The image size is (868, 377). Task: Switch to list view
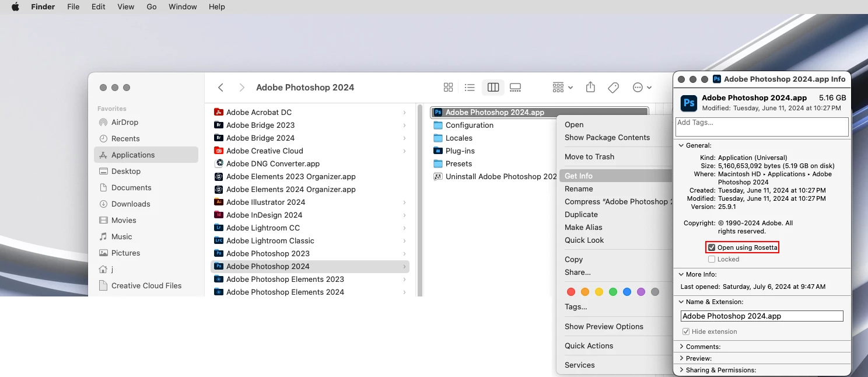pyautogui.click(x=470, y=88)
